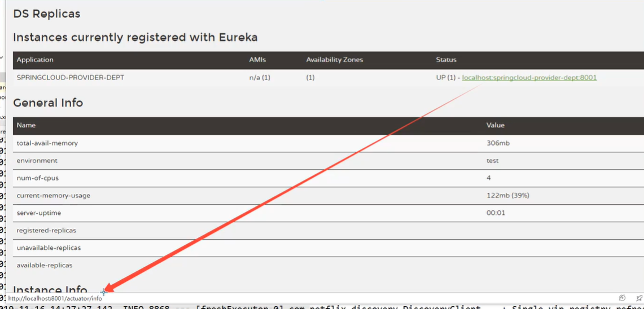
Task: Click the Status column header
Action: click(x=446, y=60)
